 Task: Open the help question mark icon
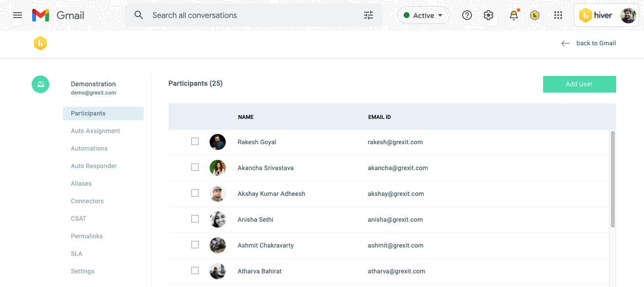click(x=467, y=15)
